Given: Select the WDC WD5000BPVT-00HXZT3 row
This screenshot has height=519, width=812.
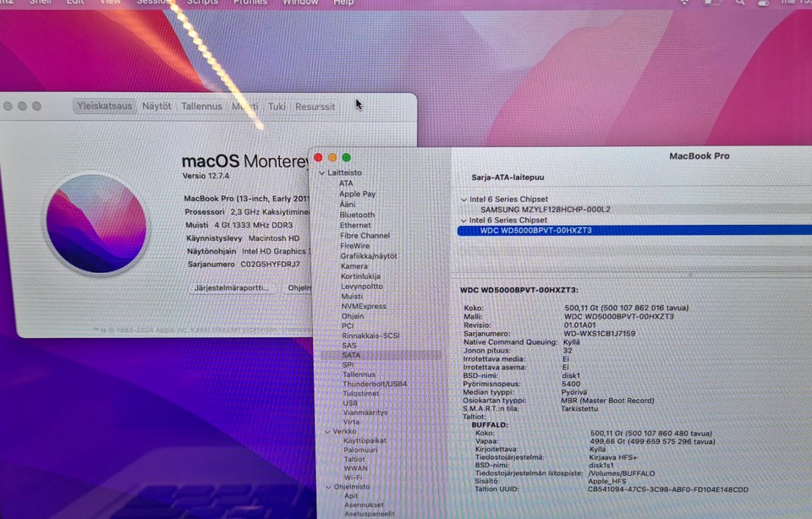Looking at the screenshot, I should coord(634,231).
